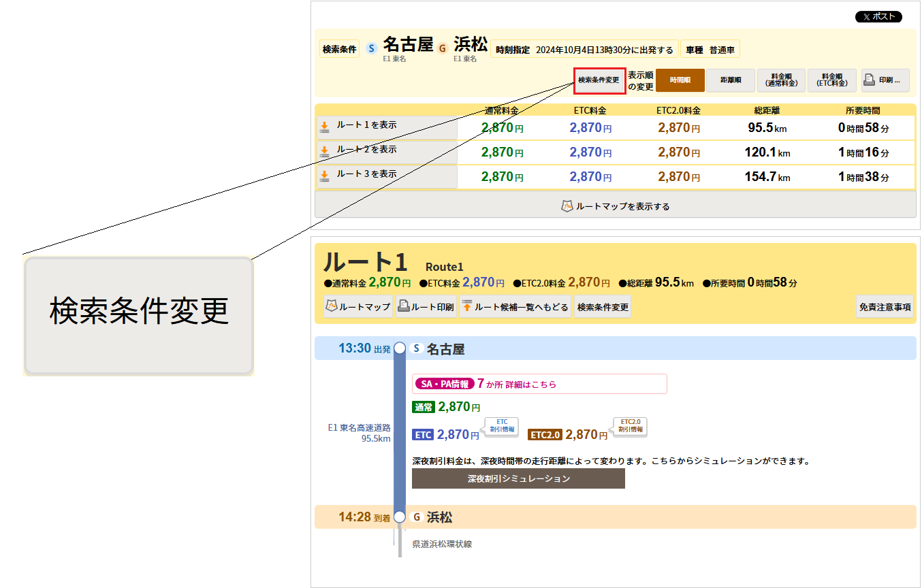Sort by 料金順 (通常料金)
The image size is (922, 588).
coord(781,80)
